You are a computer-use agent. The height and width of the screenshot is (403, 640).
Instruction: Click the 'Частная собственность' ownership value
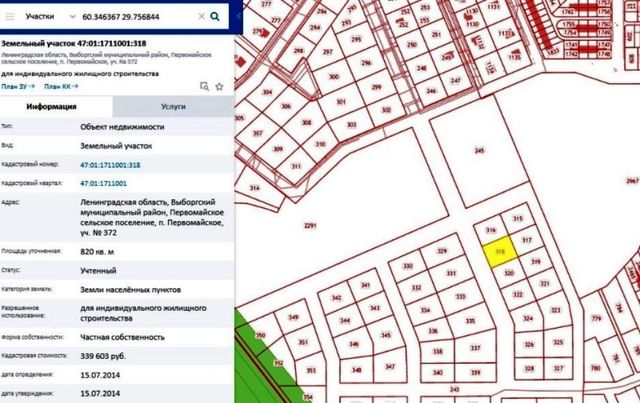122,337
